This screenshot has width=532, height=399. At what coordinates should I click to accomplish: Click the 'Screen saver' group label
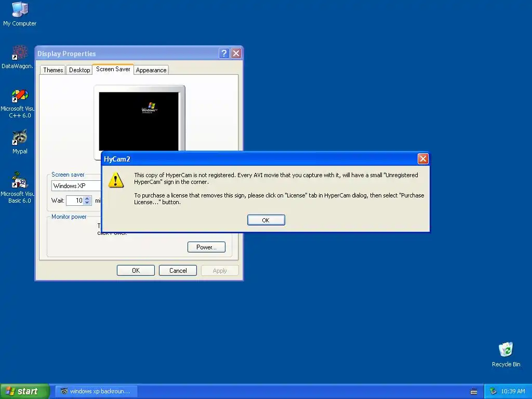[x=68, y=175]
